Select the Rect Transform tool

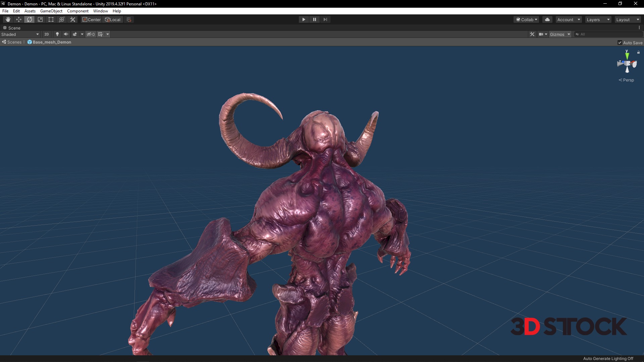(x=51, y=19)
